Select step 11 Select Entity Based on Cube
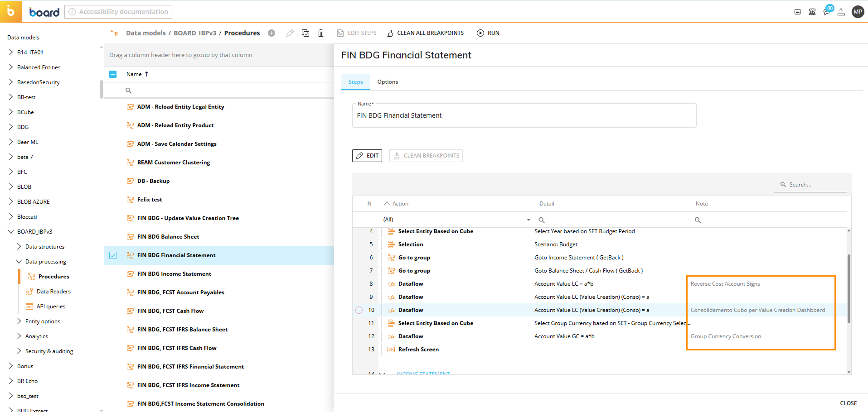 (600, 323)
